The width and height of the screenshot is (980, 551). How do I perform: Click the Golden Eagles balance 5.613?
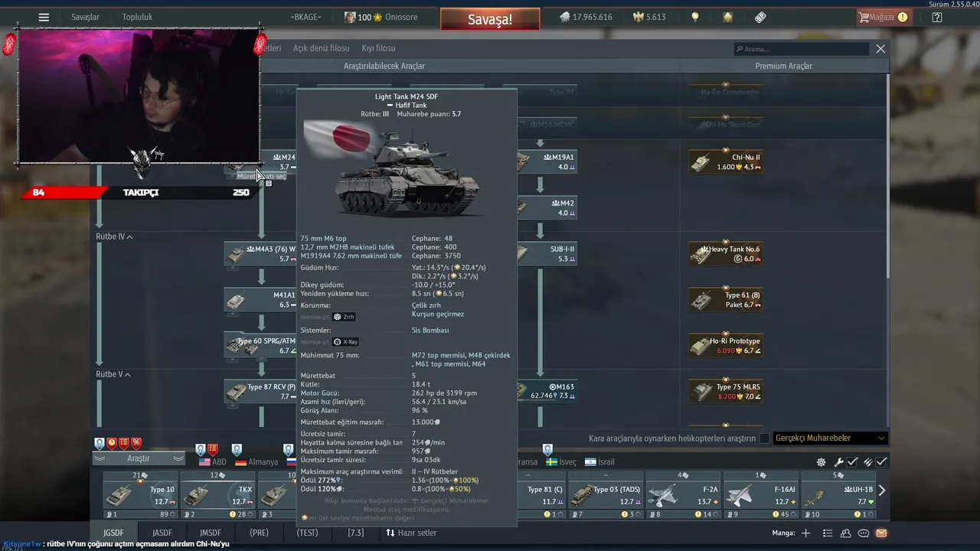pyautogui.click(x=648, y=17)
